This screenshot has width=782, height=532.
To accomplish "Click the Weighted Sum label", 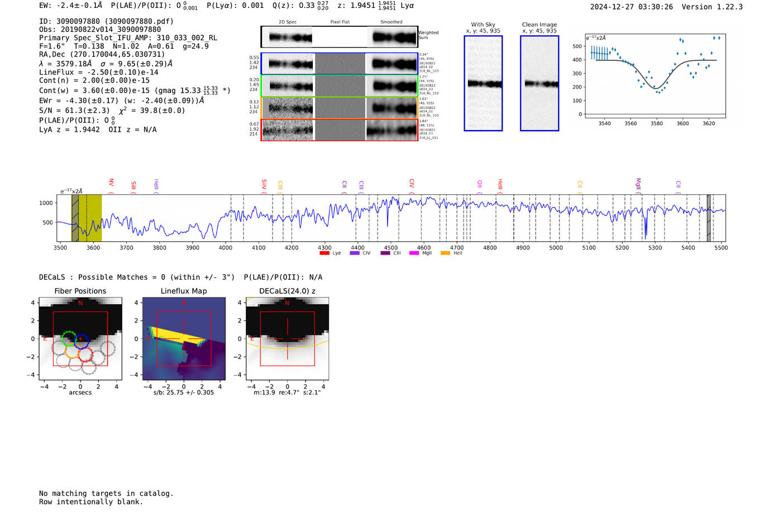I will pyautogui.click(x=428, y=35).
